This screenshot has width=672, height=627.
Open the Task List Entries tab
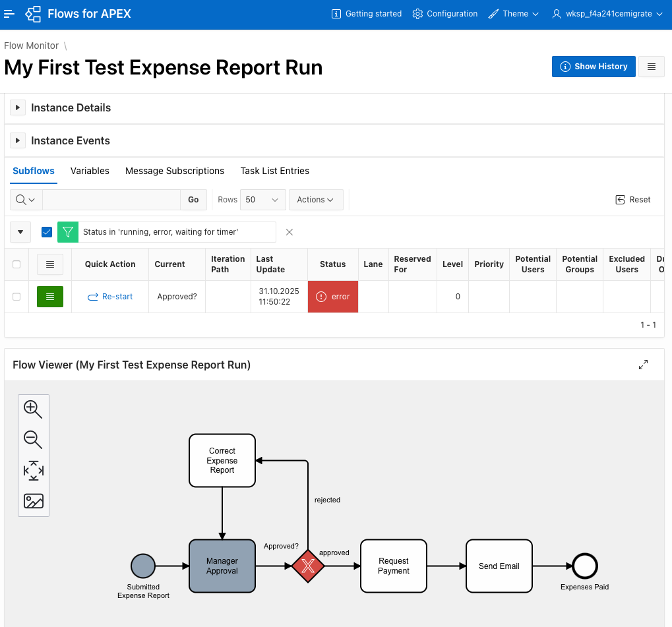pos(274,171)
